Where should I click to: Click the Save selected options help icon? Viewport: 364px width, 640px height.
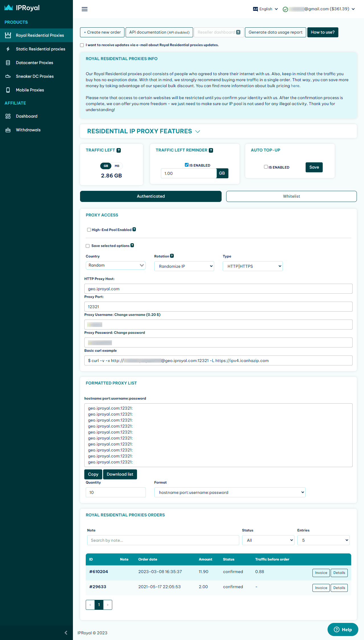tap(132, 245)
